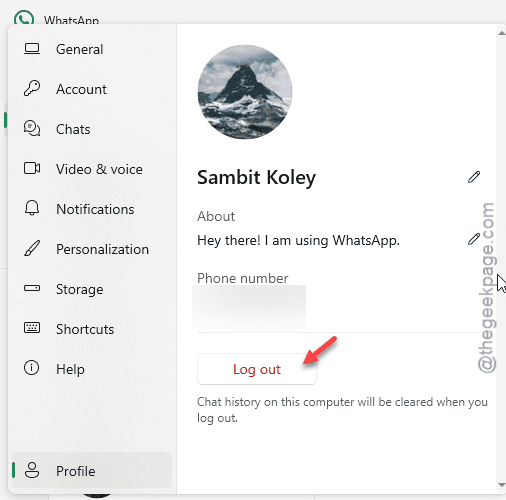Edit the About text with pencil icon
The image size is (506, 500).
pos(474,239)
